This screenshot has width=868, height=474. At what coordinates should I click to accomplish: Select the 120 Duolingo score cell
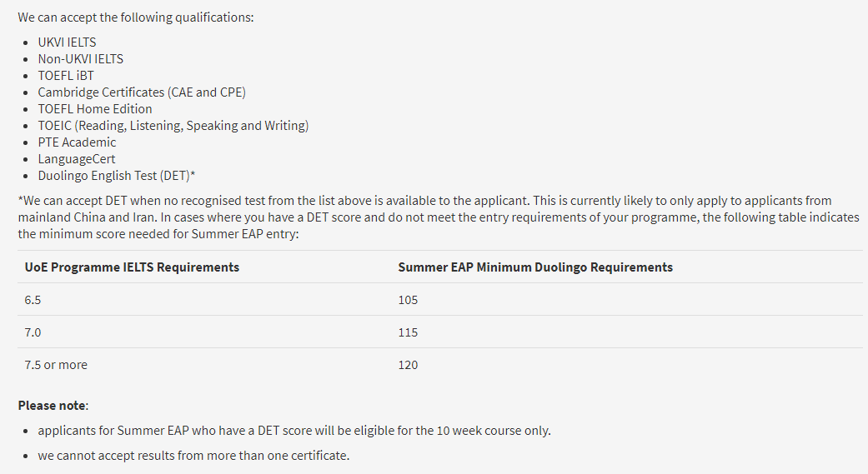[x=408, y=365]
